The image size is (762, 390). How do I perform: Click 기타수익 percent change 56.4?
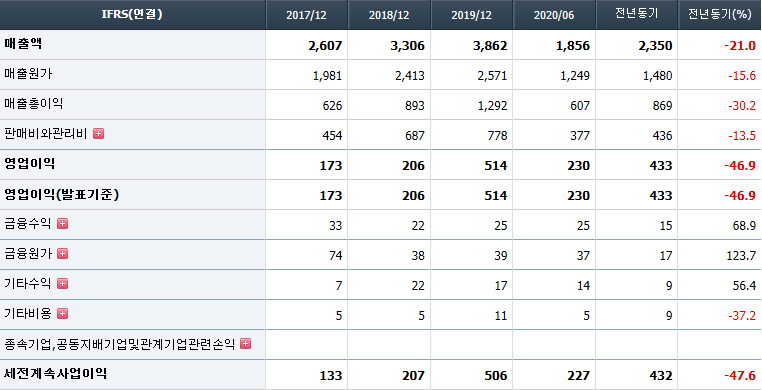click(x=745, y=286)
